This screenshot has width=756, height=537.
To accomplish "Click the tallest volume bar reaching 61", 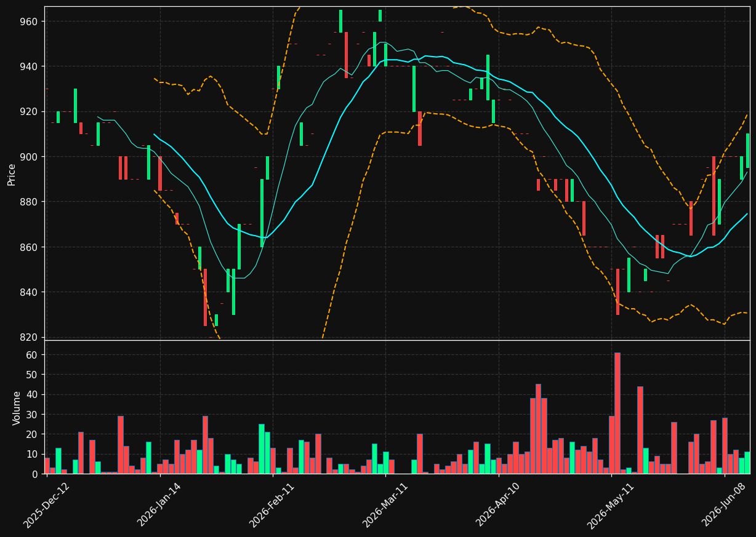I will coord(617,413).
